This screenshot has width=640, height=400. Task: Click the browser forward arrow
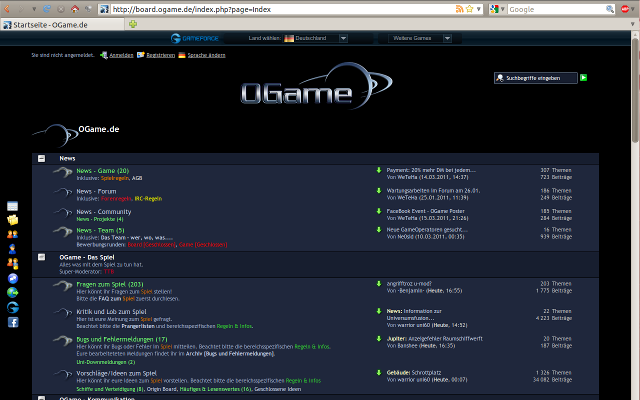coord(21,9)
